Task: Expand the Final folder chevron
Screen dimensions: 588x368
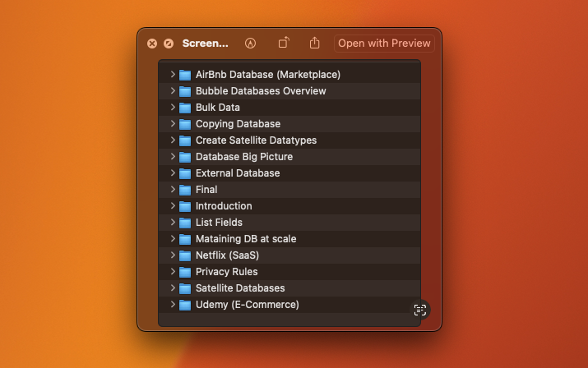Action: [173, 189]
